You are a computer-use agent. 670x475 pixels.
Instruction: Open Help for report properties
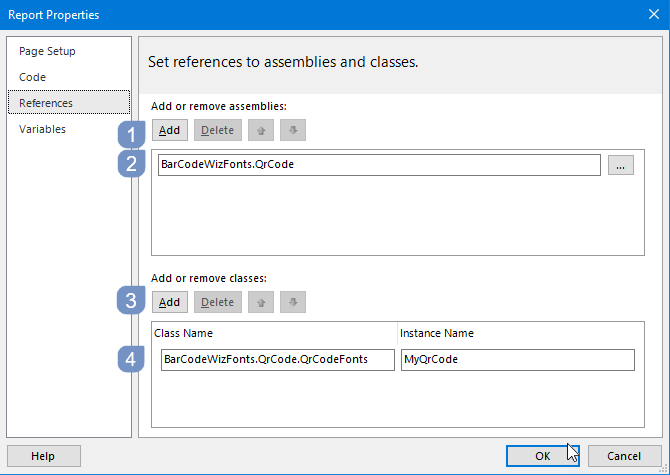[x=43, y=456]
